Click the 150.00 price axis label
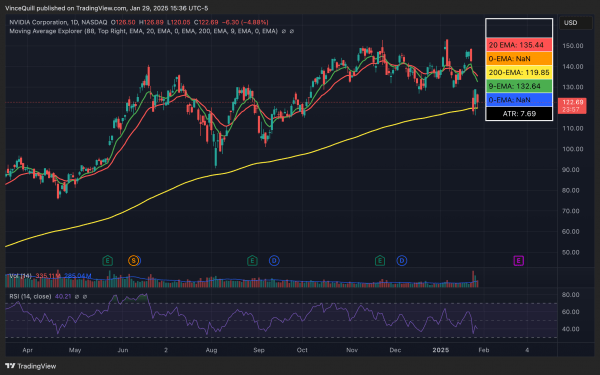This screenshot has width=600, height=375. pyautogui.click(x=573, y=46)
